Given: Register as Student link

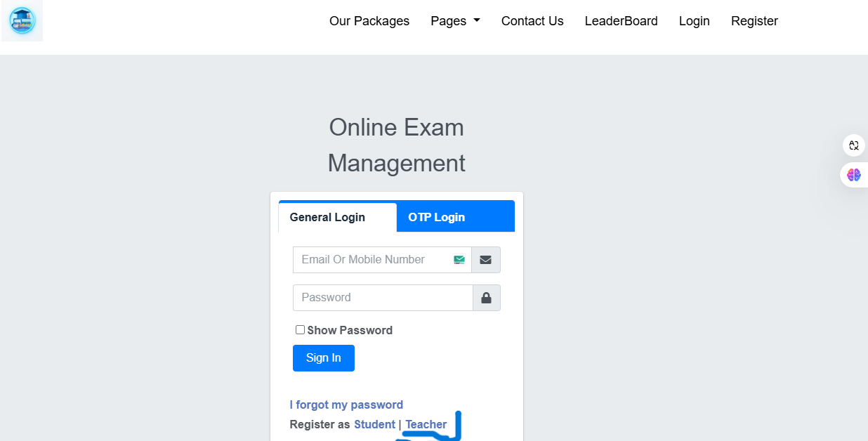Looking at the screenshot, I should click(x=374, y=424).
